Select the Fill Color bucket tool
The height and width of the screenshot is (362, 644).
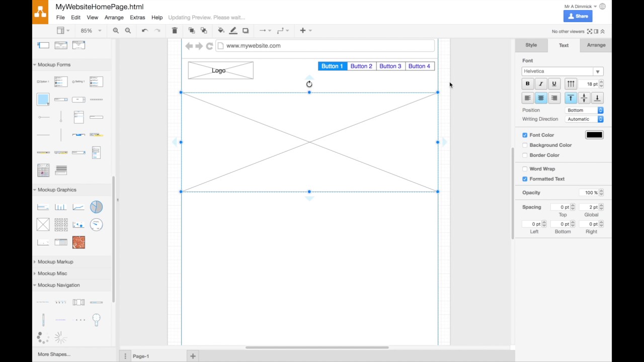point(221,30)
